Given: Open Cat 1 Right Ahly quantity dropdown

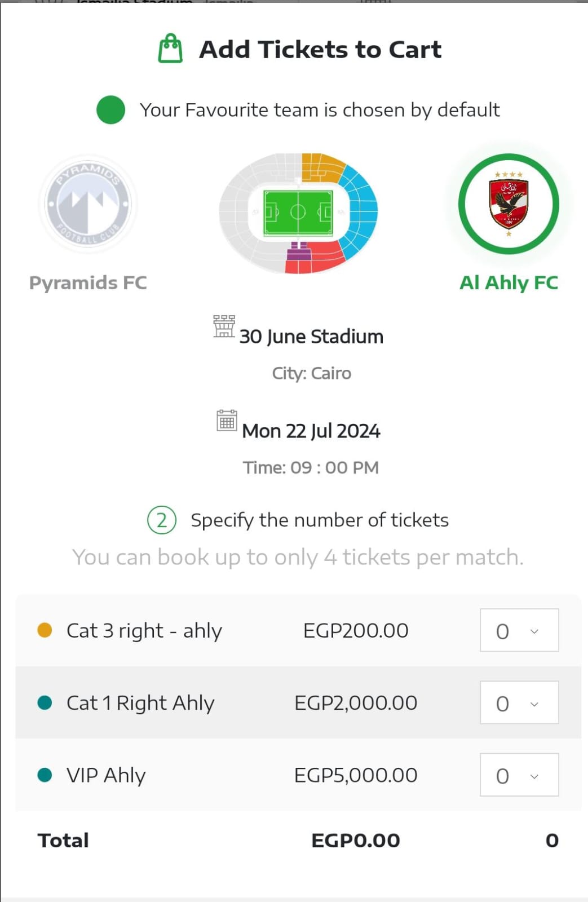Looking at the screenshot, I should (x=519, y=702).
